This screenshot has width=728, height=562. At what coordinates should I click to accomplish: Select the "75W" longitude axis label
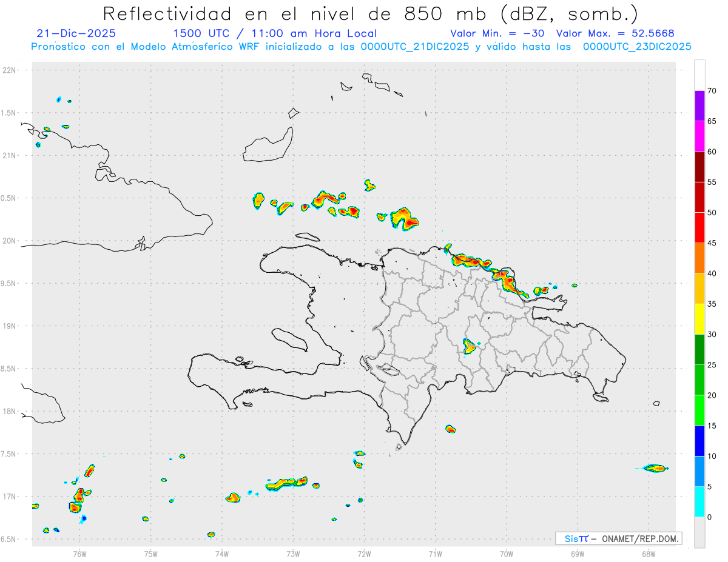pos(150,554)
